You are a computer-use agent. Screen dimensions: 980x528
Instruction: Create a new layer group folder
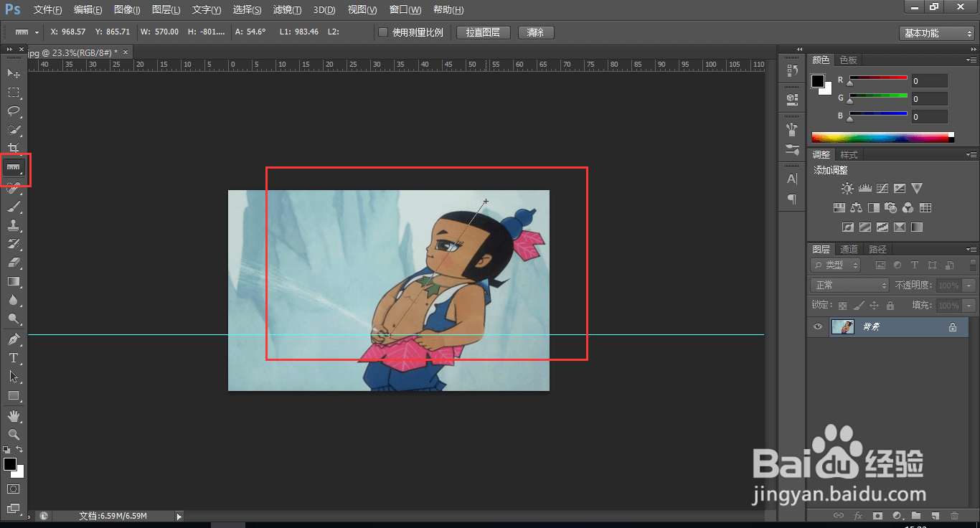(916, 516)
